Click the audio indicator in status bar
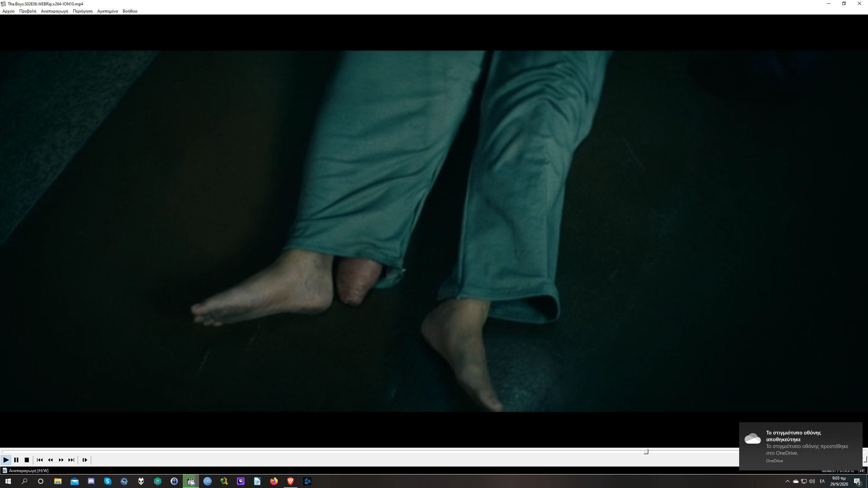The image size is (868, 488). [x=861, y=471]
